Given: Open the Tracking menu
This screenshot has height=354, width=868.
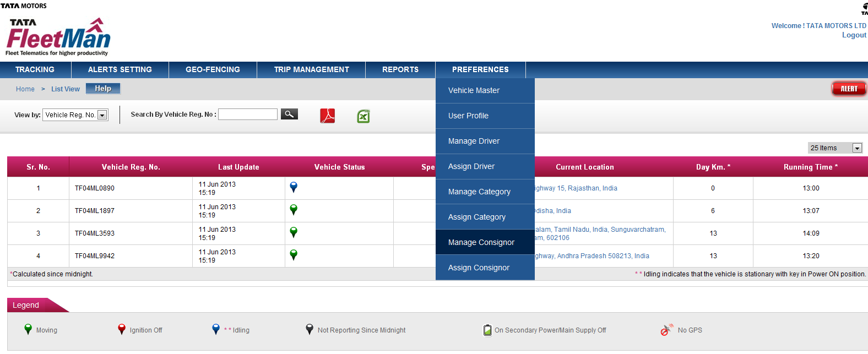Looking at the screenshot, I should [35, 70].
